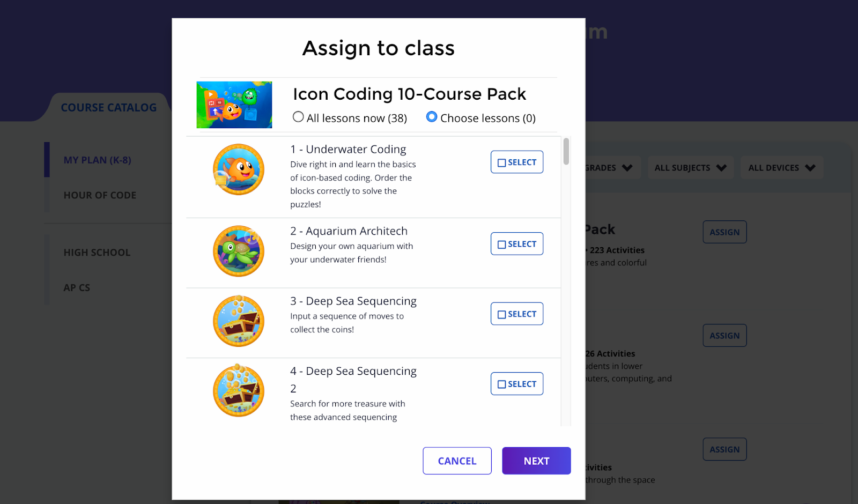Click the Deep Sea Sequencing treasure icon

[239, 321]
